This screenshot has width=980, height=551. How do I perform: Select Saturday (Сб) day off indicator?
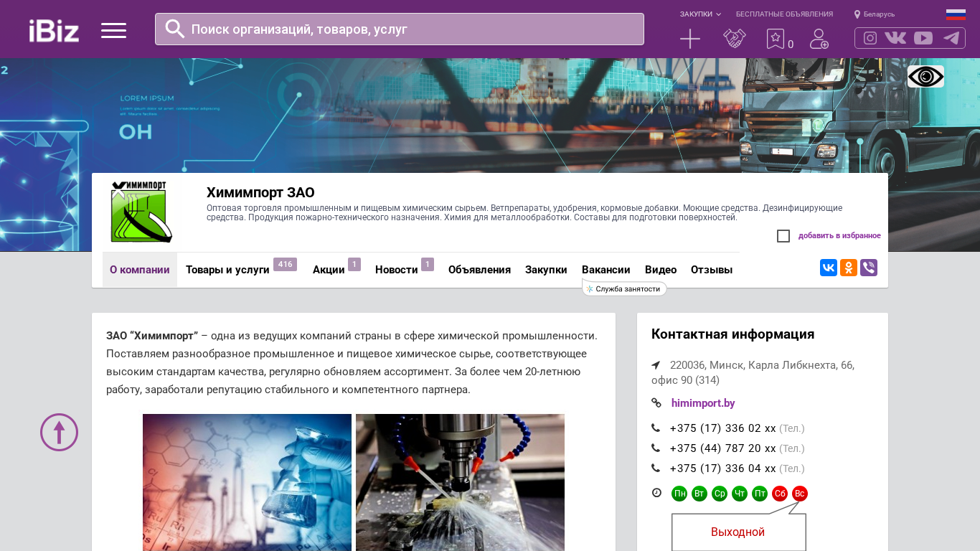[780, 494]
